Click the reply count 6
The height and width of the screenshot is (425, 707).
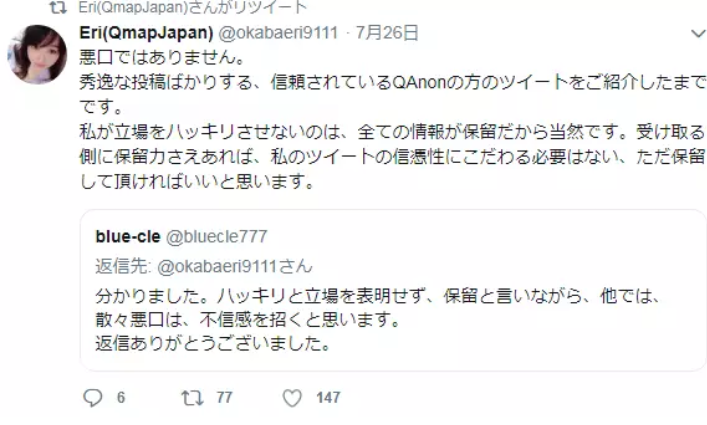(x=121, y=398)
